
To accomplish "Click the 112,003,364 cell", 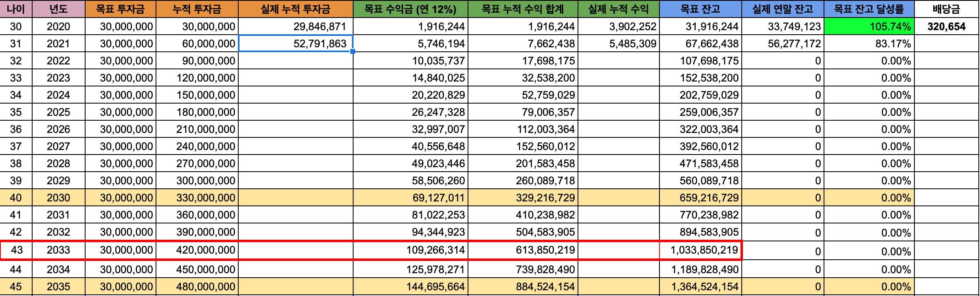I will point(523,129).
